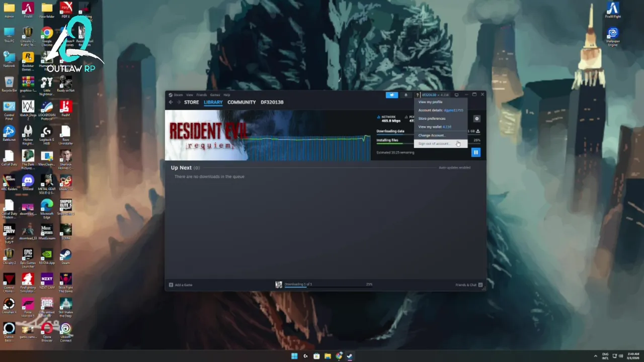Open Watch_Dogs 2 desktop shortcut

(x=28, y=110)
